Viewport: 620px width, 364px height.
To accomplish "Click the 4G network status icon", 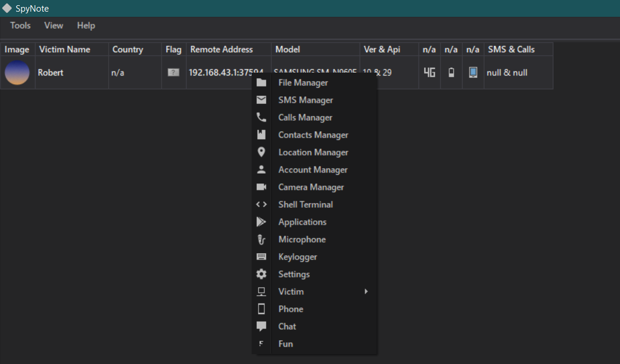I will coord(429,73).
